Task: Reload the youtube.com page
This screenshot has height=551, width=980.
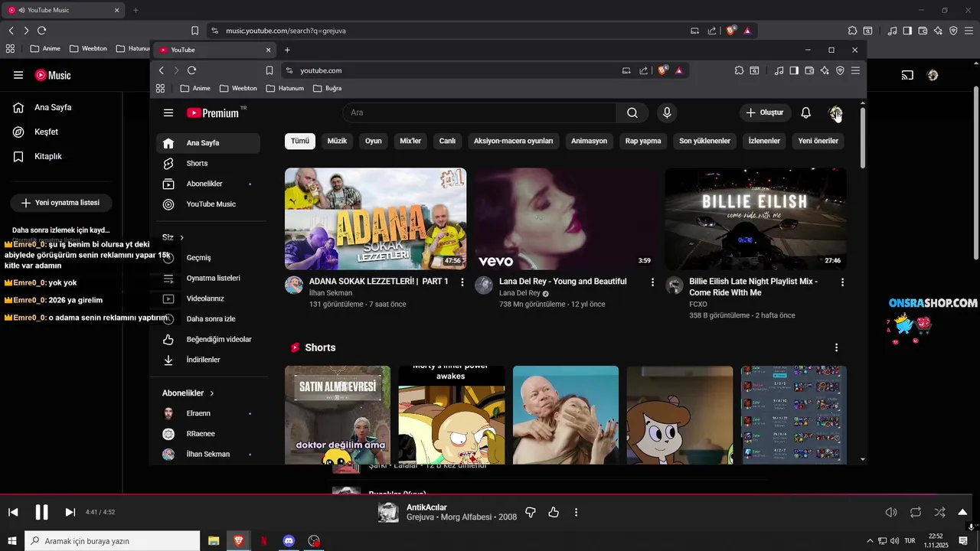Action: pos(192,70)
